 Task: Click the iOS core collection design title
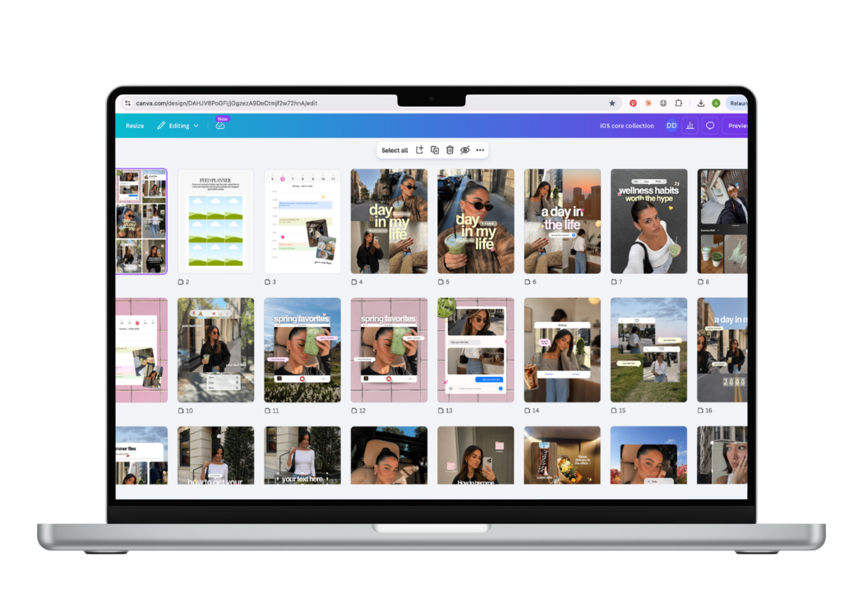click(627, 126)
